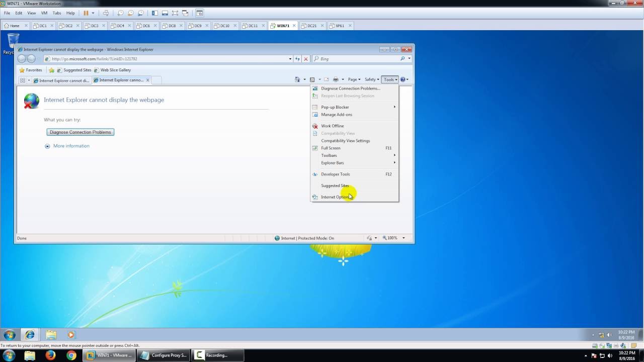Open Suggested Sites favorites link
Screen dimensions: 644x362
tap(74, 70)
